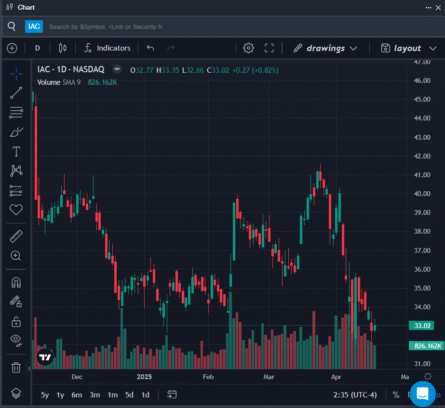This screenshot has width=445, height=408.
Task: Click the IAC symbol tag
Action: coord(34,26)
